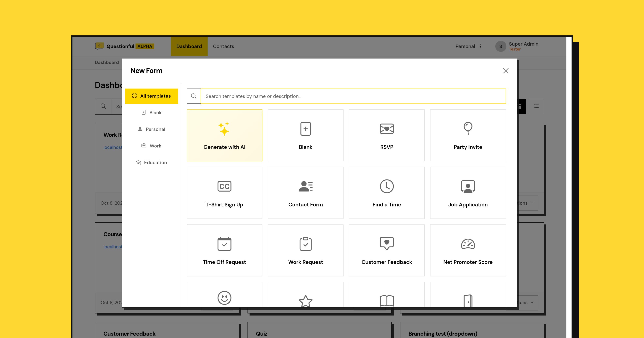Click the open book template icon

(x=387, y=301)
